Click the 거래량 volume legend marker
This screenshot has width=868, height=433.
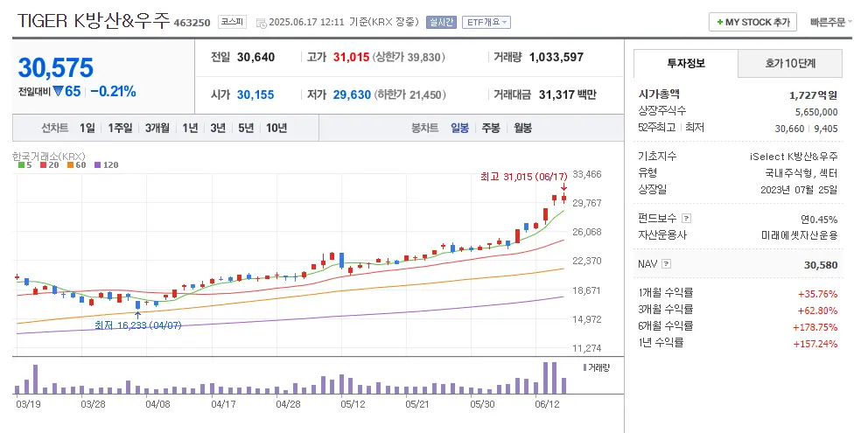[x=584, y=367]
